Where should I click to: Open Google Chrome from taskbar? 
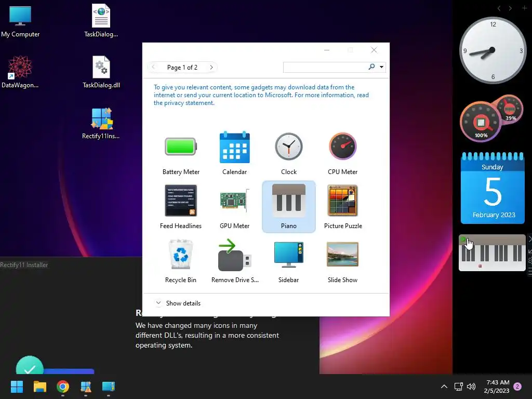click(63, 387)
